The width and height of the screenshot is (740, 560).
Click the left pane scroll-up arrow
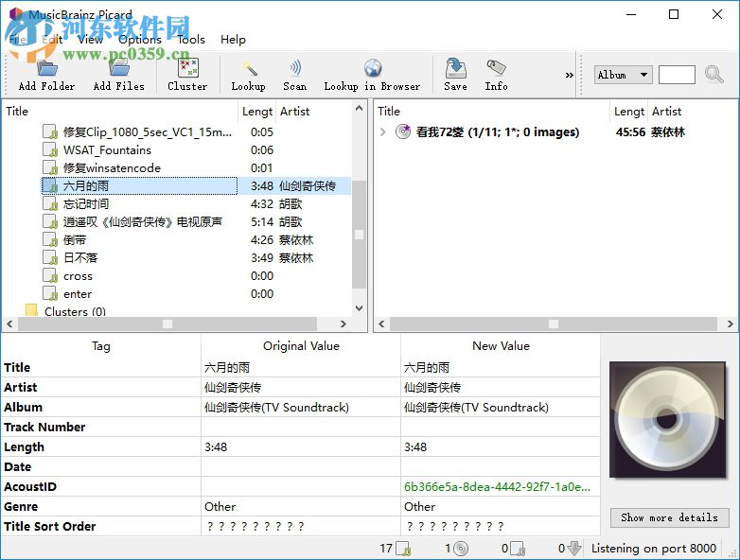pos(360,108)
